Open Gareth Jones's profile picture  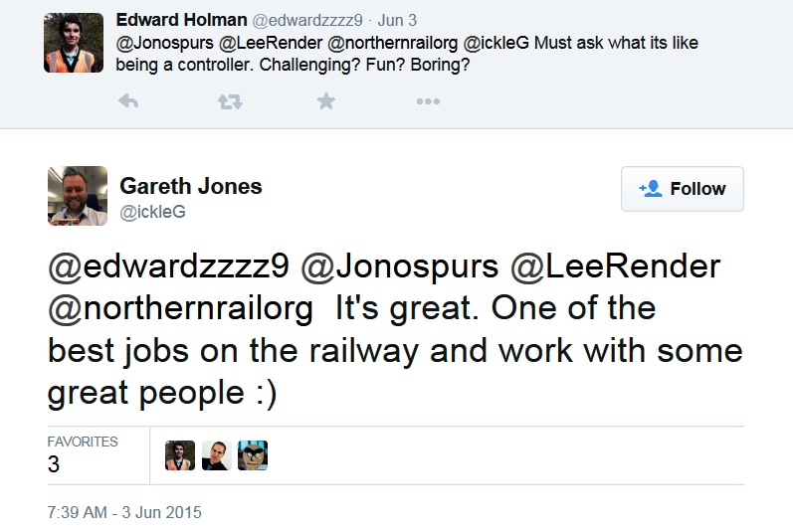(77, 196)
